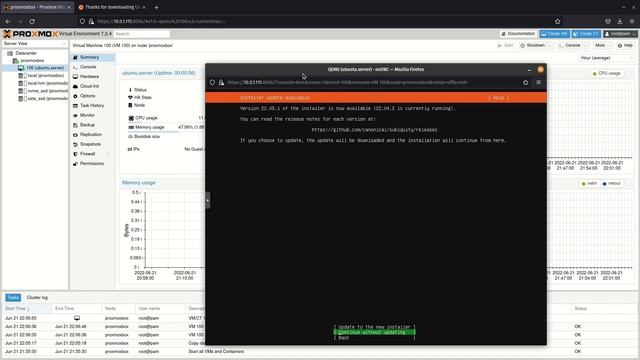The height and width of the screenshot is (360, 640).
Task: Select Datacenter in the resource tree
Action: tap(26, 53)
